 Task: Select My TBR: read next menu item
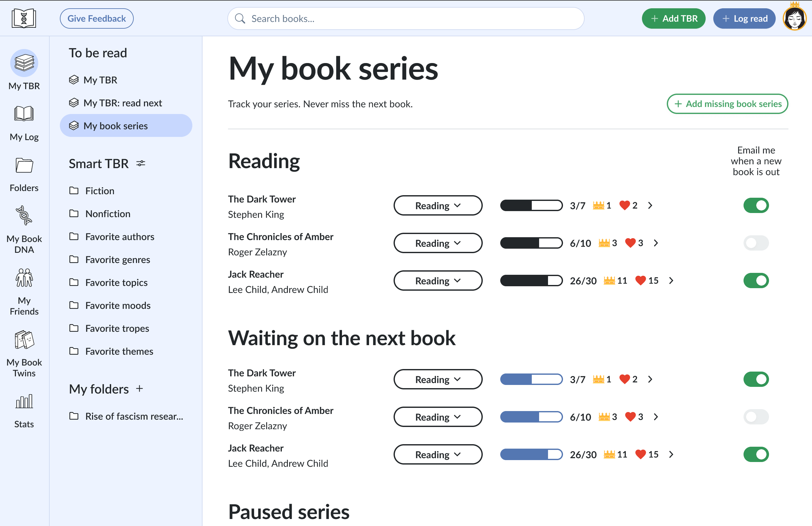tap(123, 103)
